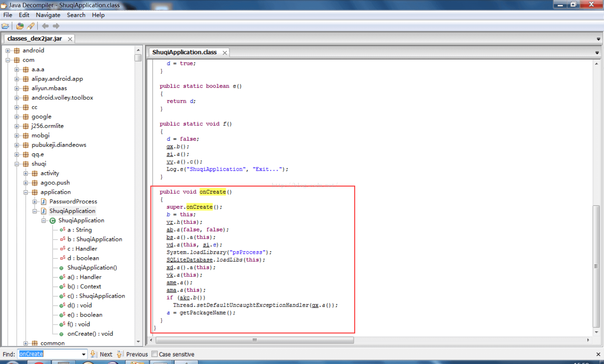Open the Find history dropdown arrow
The image size is (604, 364).
click(x=83, y=354)
